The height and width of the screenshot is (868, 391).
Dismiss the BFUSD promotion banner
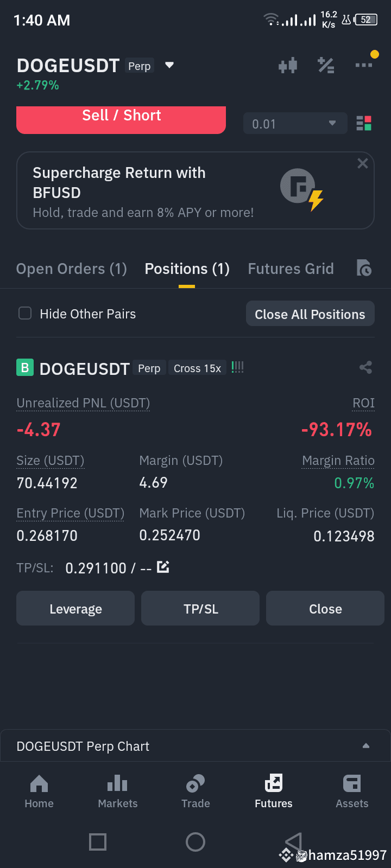point(363,163)
